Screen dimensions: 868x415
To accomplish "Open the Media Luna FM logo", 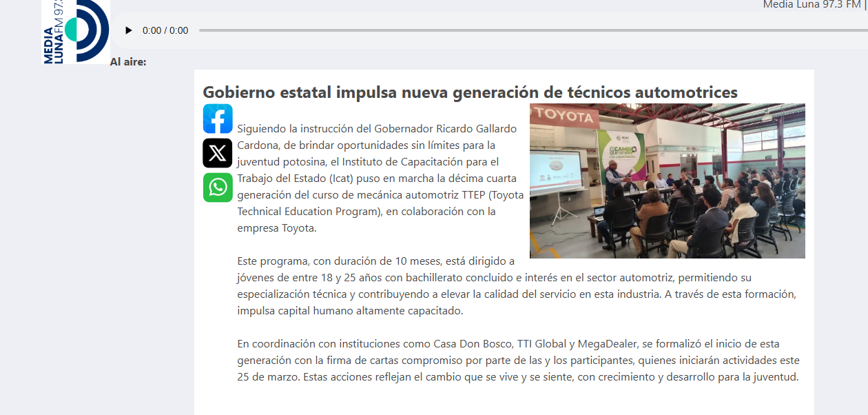I will point(76,32).
